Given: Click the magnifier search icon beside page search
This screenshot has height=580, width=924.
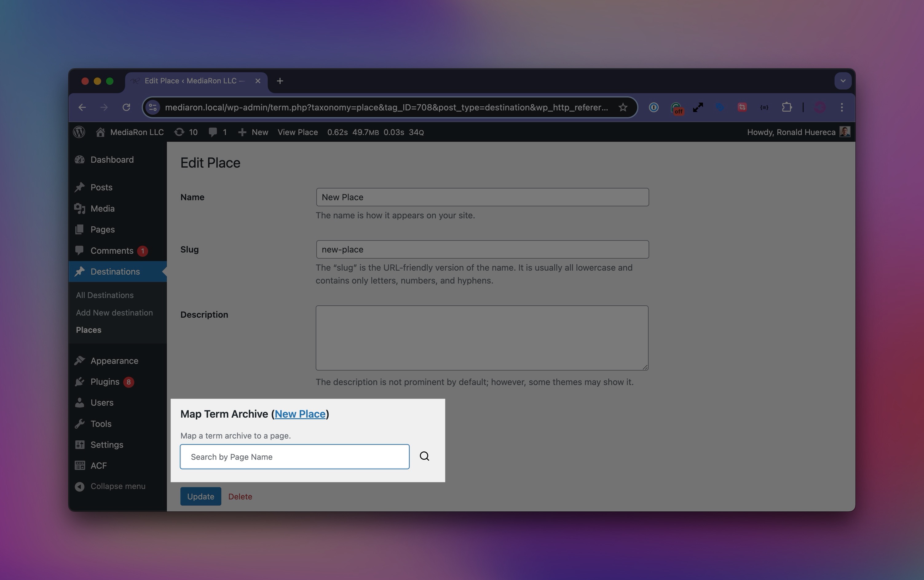Looking at the screenshot, I should coord(424,456).
